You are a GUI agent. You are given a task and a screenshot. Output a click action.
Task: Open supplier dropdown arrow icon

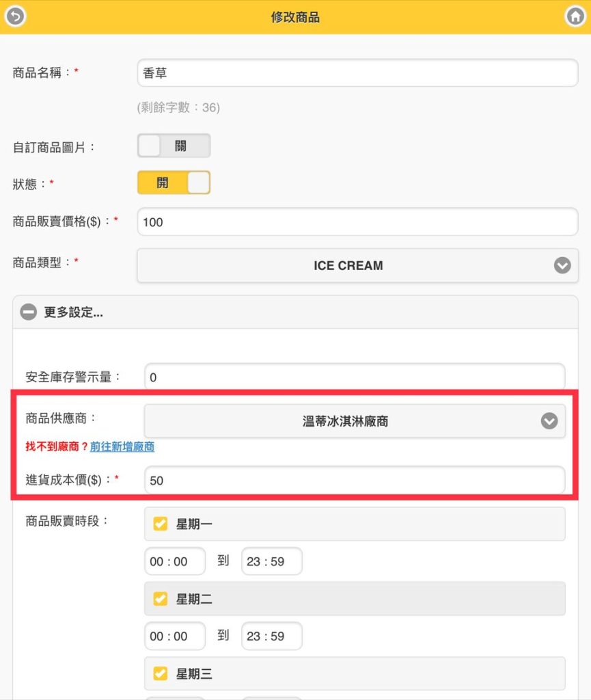549,420
